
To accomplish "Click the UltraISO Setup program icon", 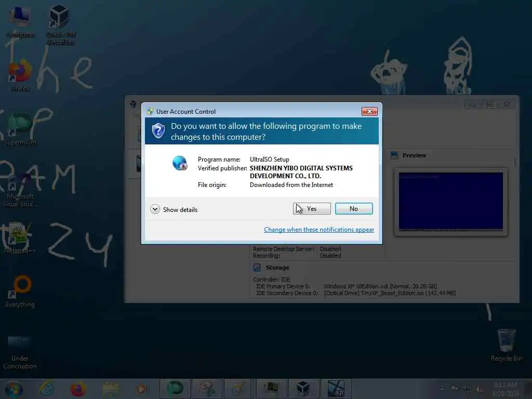I will pyautogui.click(x=180, y=163).
